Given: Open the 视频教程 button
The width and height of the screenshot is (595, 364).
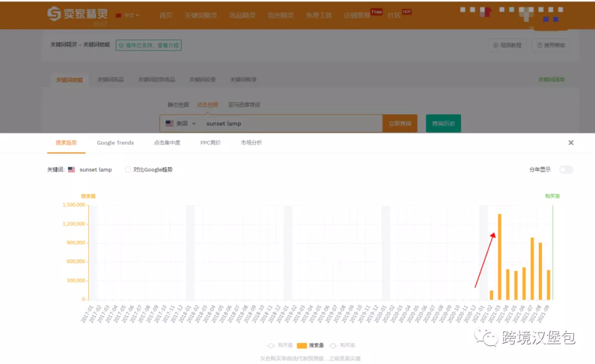Looking at the screenshot, I should click(x=507, y=45).
